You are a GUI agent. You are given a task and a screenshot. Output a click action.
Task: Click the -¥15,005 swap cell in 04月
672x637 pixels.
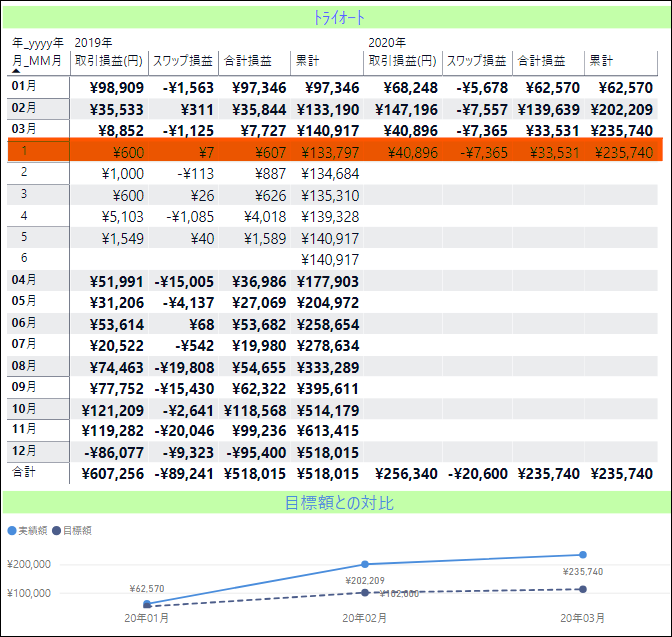point(184,282)
